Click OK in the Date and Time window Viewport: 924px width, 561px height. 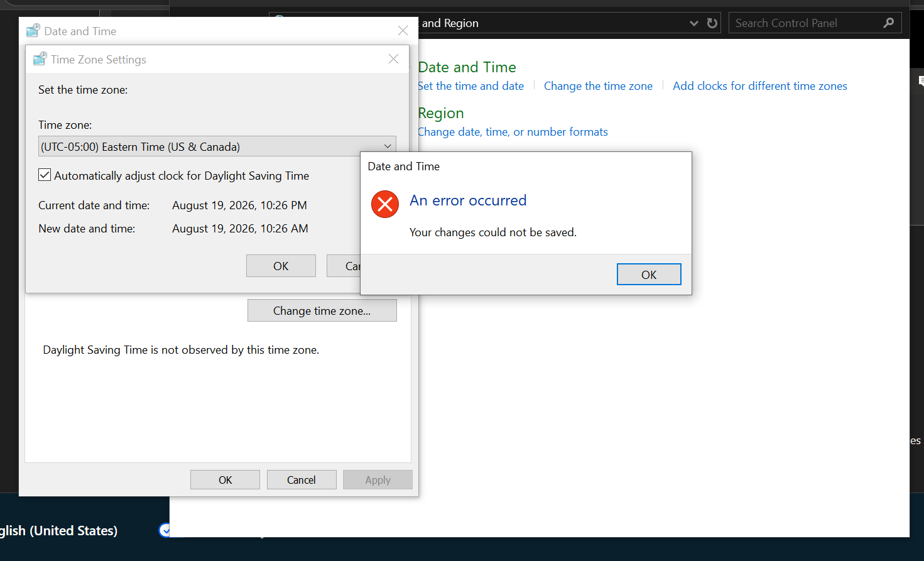[225, 480]
